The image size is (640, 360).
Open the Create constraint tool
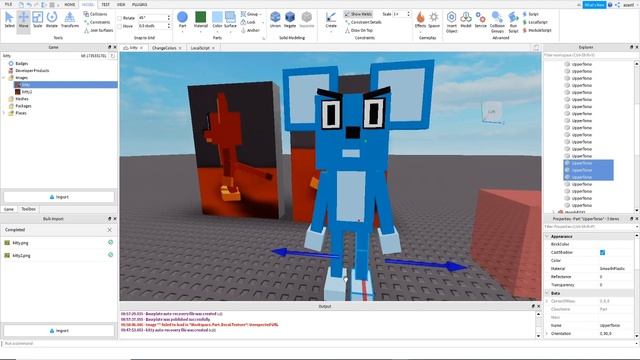[x=331, y=20]
